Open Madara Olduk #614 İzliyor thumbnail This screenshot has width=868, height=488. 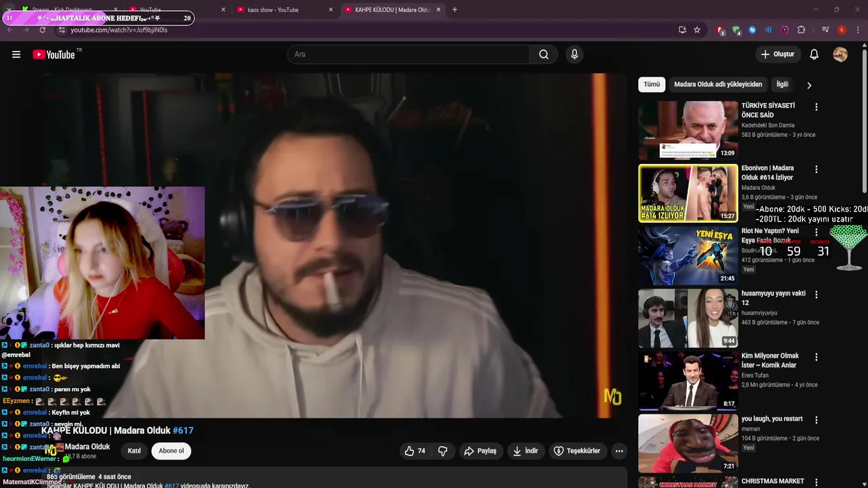coord(688,193)
